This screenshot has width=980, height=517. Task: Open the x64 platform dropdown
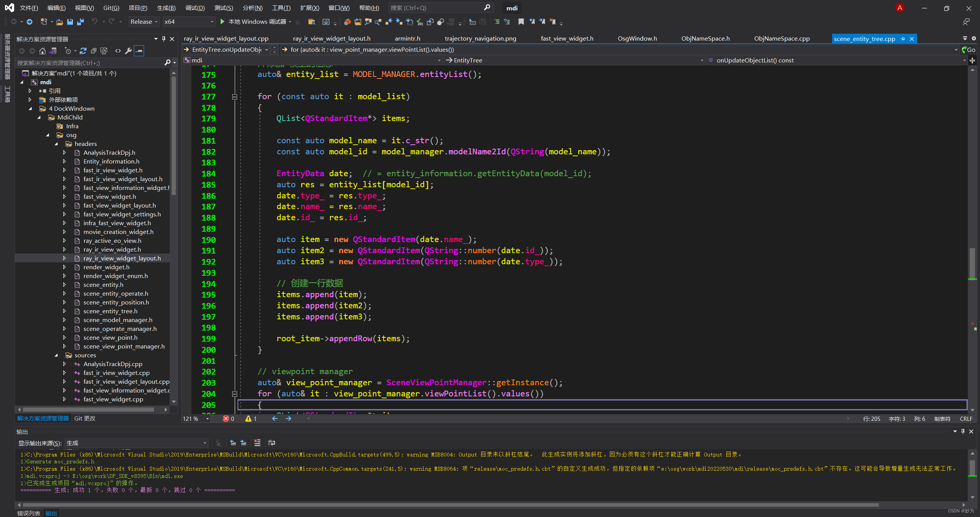pyautogui.click(x=188, y=22)
